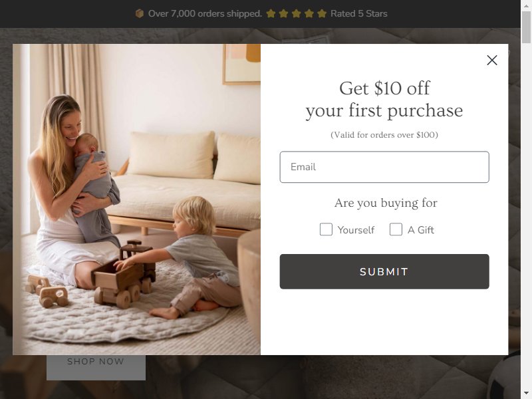Click the scrollbar down arrow
The image size is (532, 399).
point(526,394)
